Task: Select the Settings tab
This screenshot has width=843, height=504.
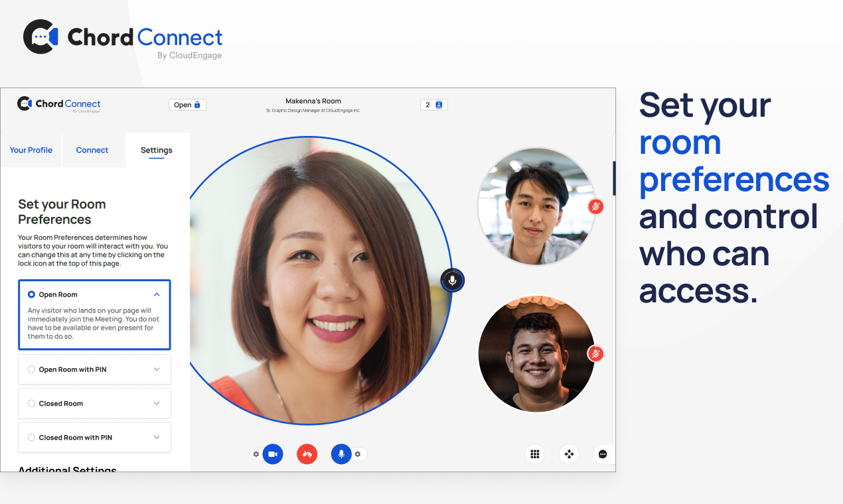Action: pos(157,150)
